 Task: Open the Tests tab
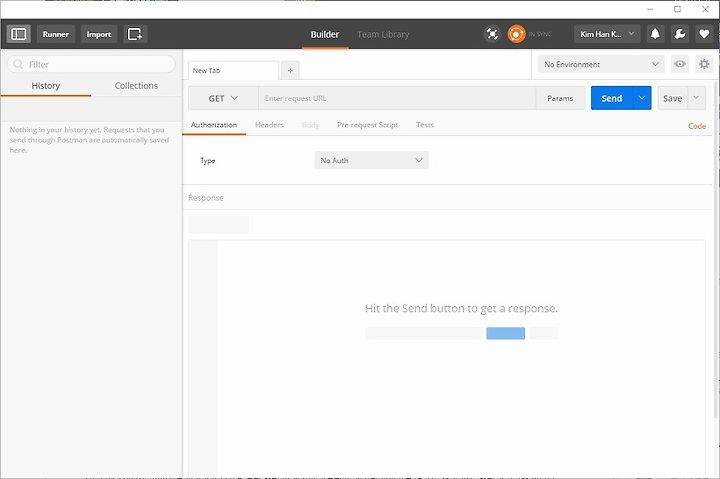425,125
